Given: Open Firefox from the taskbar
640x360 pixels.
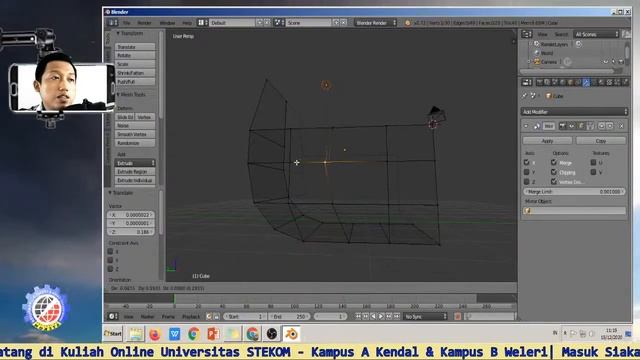Looking at the screenshot, I should tap(155, 334).
